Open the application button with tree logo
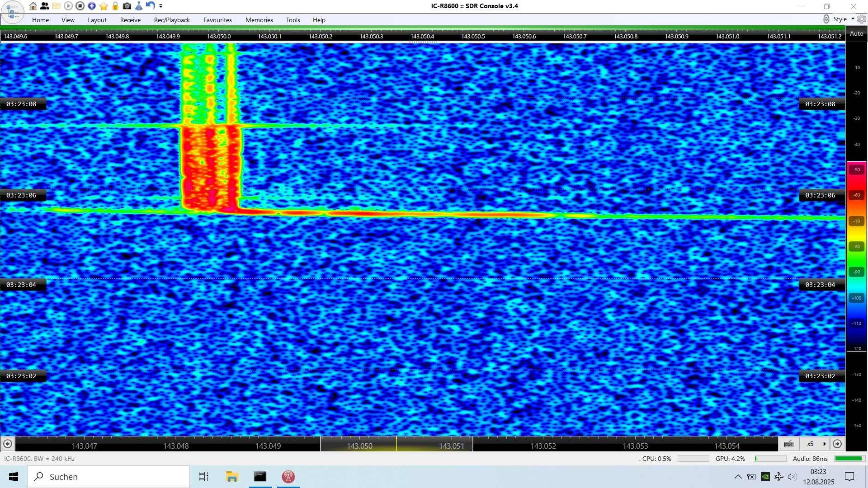This screenshot has height=488, width=868. (x=12, y=12)
